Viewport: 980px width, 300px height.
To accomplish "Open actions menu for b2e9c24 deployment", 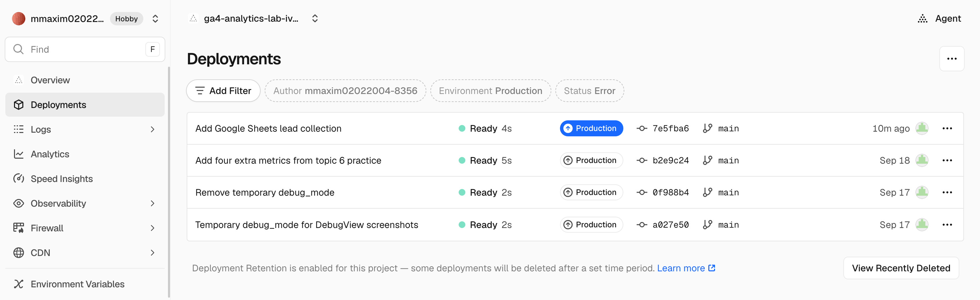I will (x=947, y=160).
